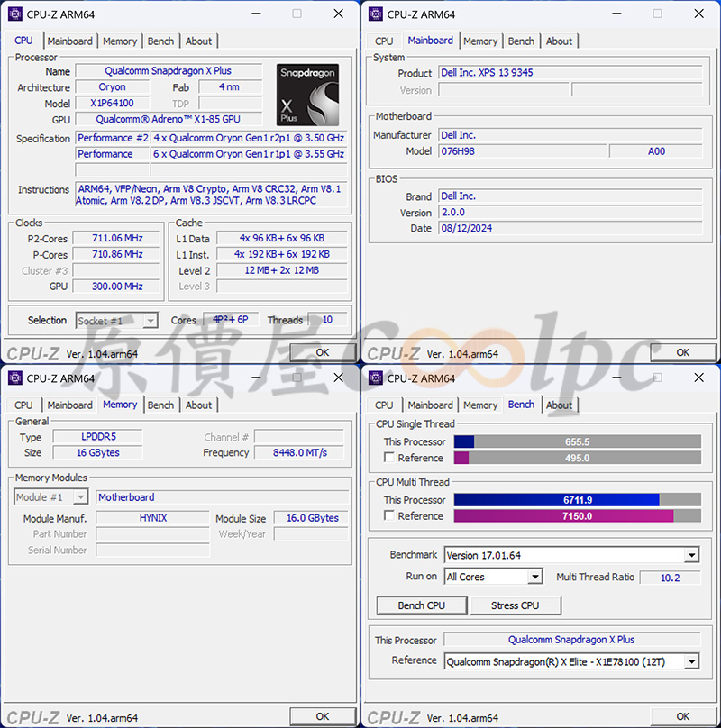Click the Bench CPU button
The width and height of the screenshot is (721, 728).
pyautogui.click(x=422, y=605)
